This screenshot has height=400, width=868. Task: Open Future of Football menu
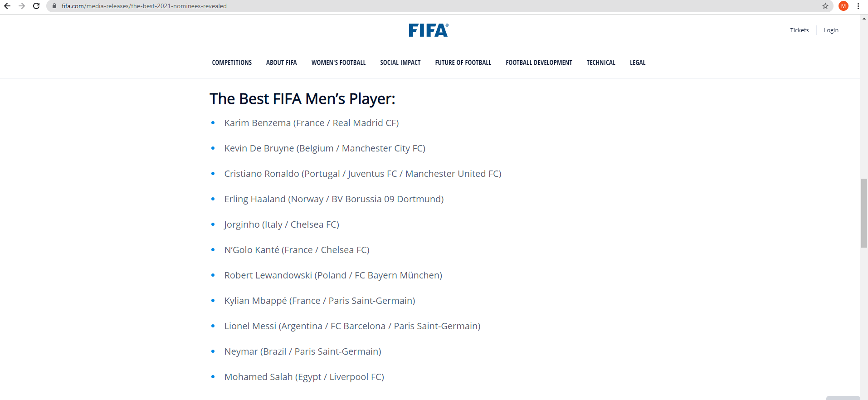463,63
